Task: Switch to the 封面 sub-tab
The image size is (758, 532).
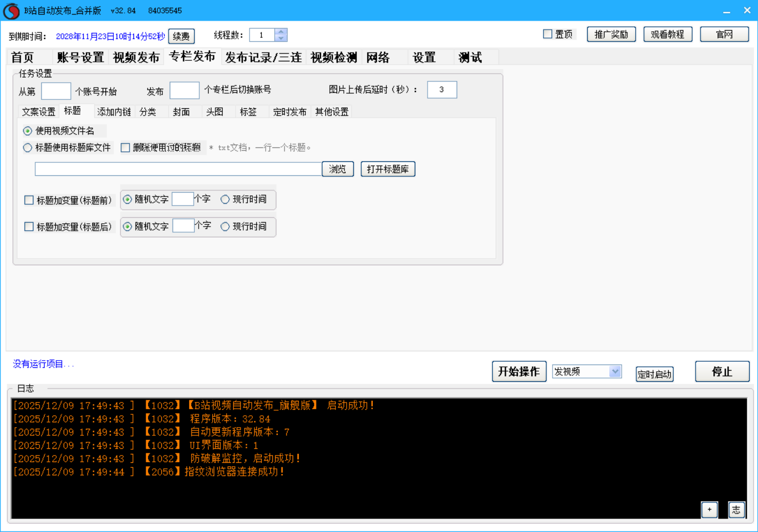Action: [181, 112]
